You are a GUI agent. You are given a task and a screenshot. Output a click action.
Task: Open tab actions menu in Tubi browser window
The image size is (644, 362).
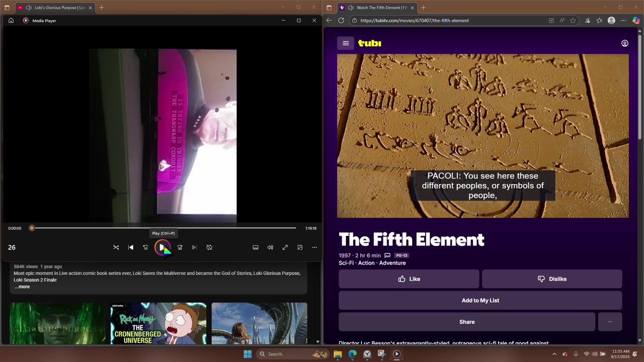click(329, 8)
